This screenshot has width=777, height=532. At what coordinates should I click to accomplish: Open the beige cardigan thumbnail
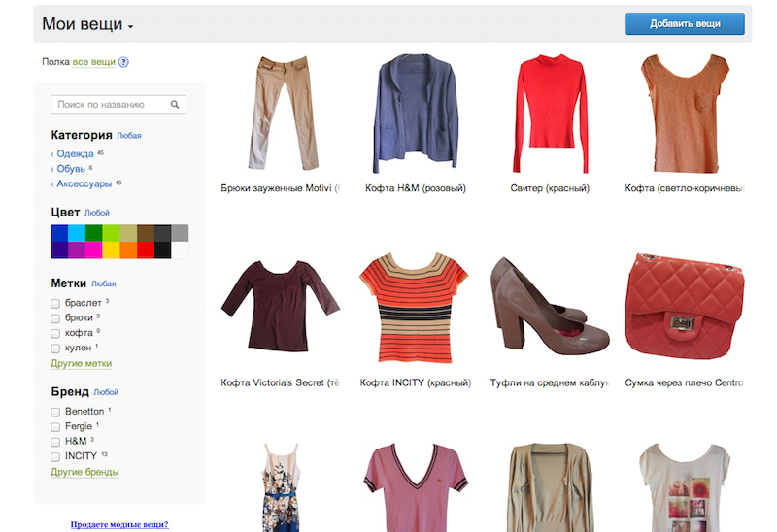pos(550,487)
